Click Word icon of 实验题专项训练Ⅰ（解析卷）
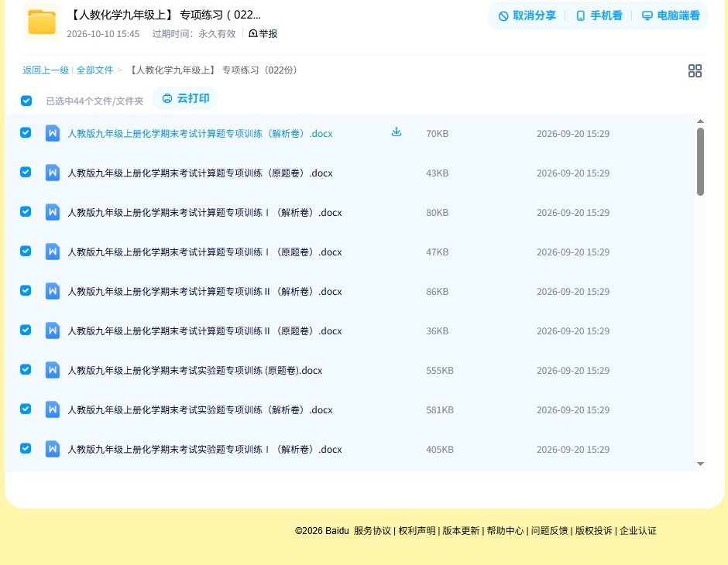The image size is (728, 565). (53, 449)
